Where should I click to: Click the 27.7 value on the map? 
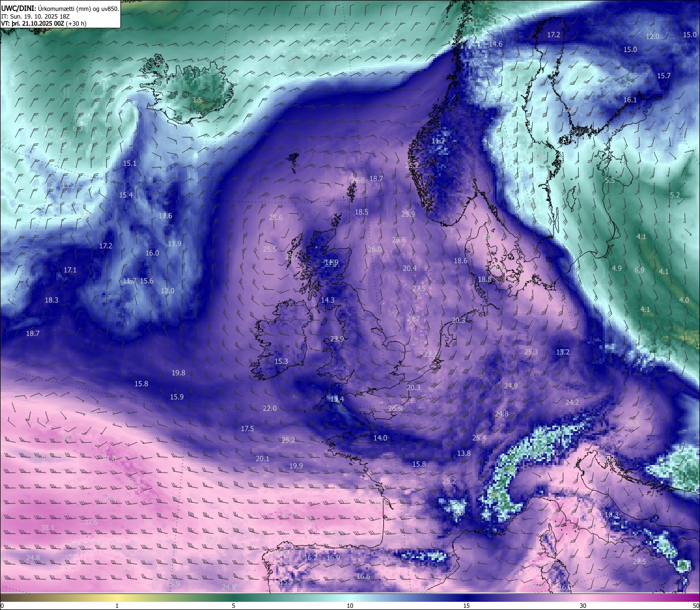tap(413, 318)
